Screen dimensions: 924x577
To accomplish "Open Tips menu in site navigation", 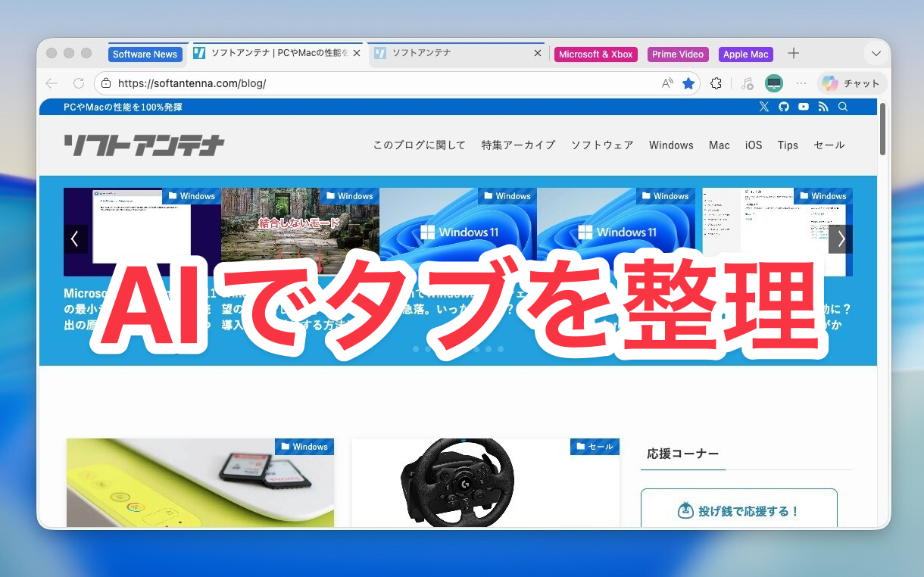I will [788, 145].
